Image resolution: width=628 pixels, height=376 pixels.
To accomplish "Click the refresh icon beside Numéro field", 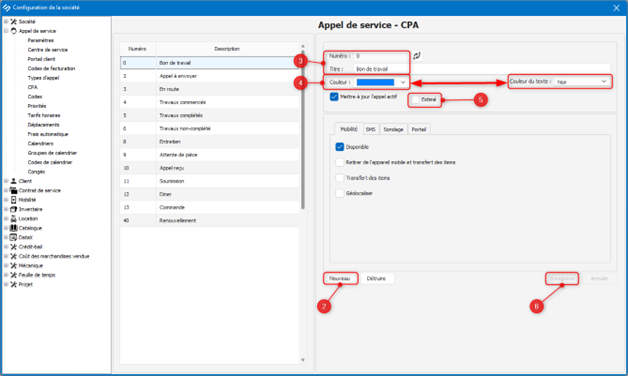I will pyautogui.click(x=417, y=56).
